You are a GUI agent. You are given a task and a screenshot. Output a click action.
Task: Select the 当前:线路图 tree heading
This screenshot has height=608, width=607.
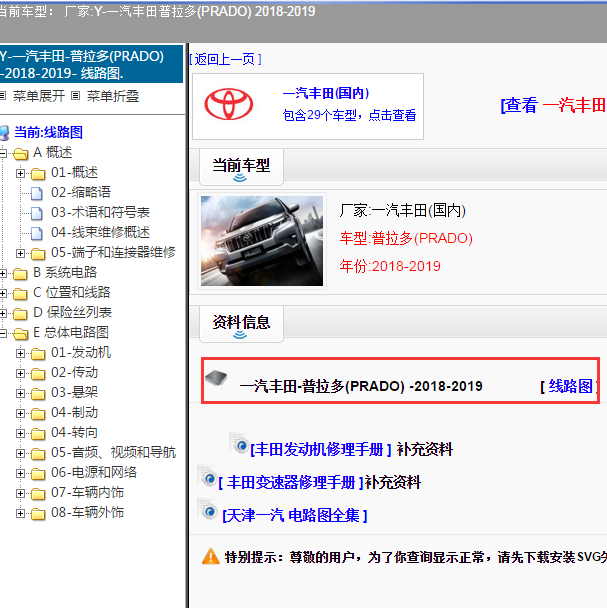[48, 132]
